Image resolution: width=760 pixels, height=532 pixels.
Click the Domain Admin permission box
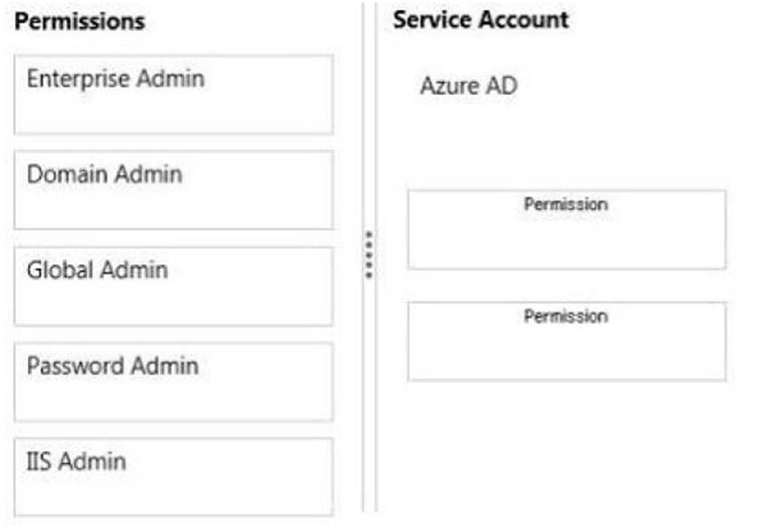(173, 190)
